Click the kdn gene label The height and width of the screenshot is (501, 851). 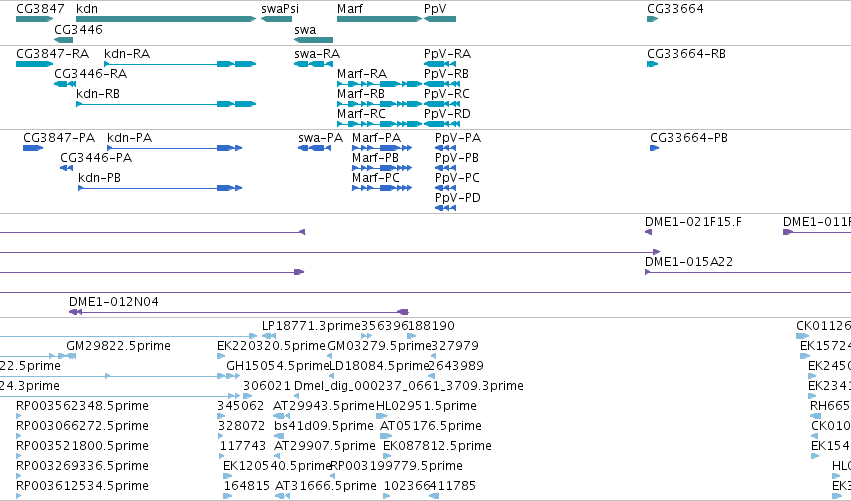[87, 9]
